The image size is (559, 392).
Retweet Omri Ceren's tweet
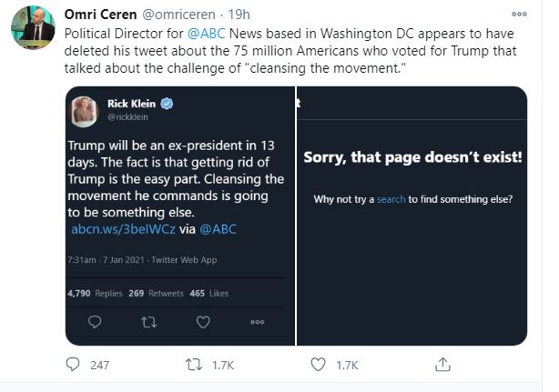[195, 366]
